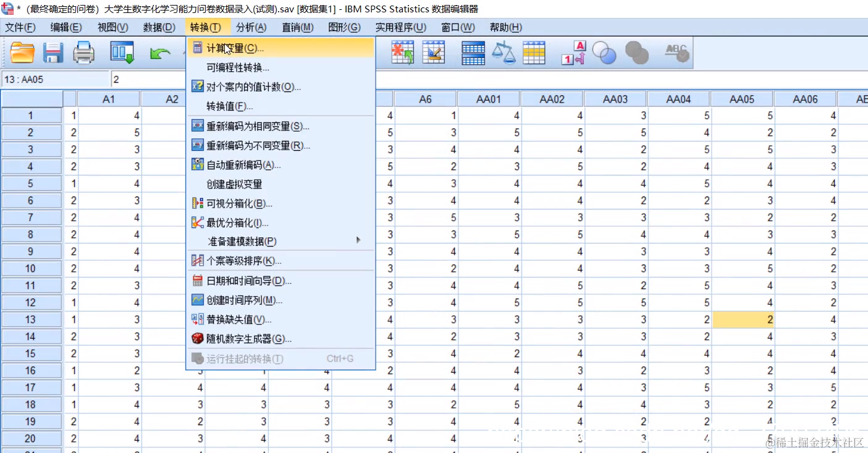This screenshot has width=868, height=453.
Task: Insert a new variable with the pencil grid icon
Action: (x=434, y=53)
